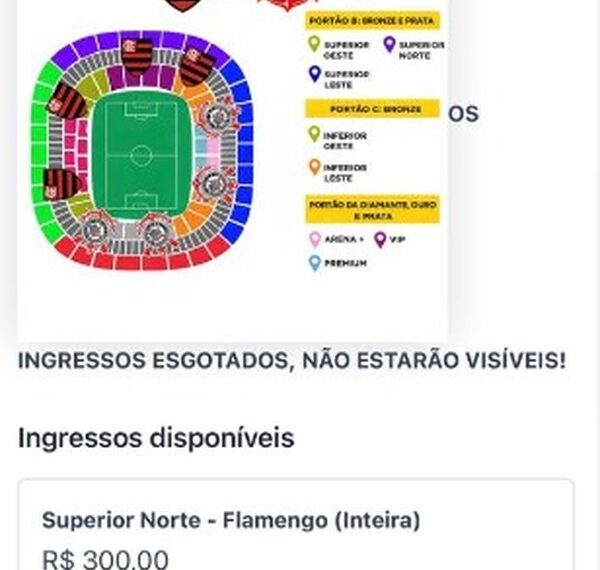Click the Flamengo crest on the north stand
The width and height of the screenshot is (600, 570).
coord(137,55)
